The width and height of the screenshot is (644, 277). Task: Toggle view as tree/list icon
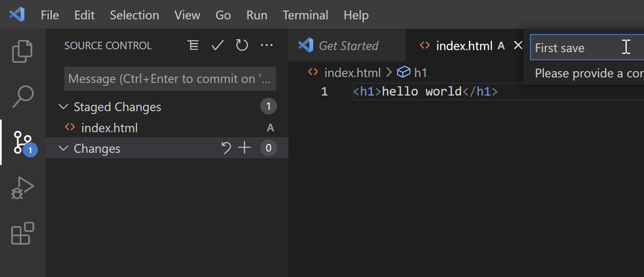(x=193, y=45)
